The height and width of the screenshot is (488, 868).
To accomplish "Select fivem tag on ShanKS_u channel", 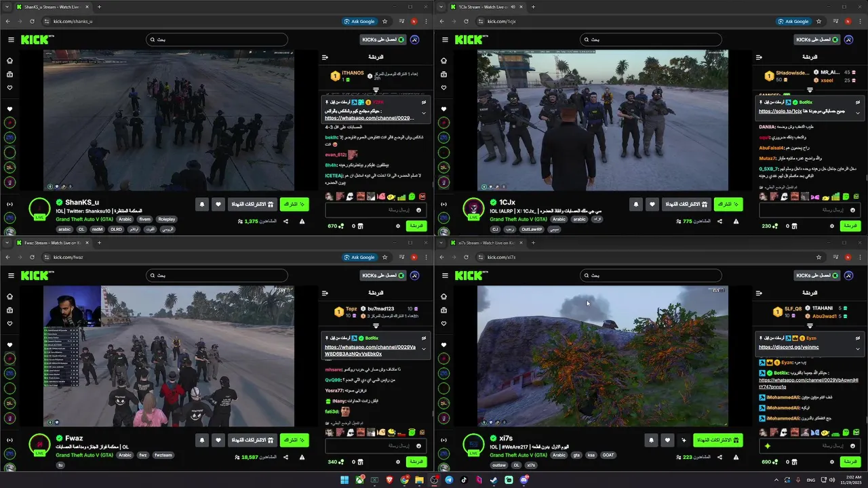I will point(144,219).
